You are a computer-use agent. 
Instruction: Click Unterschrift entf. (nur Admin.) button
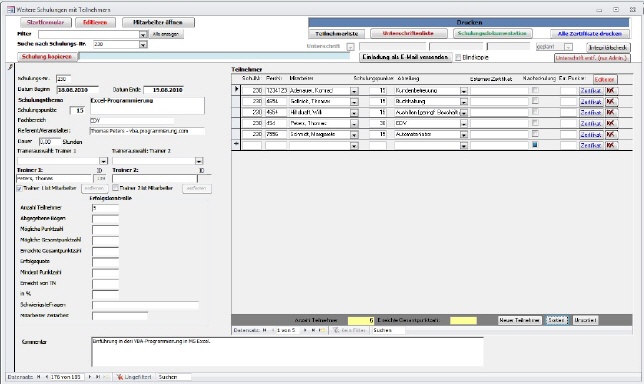click(x=592, y=58)
